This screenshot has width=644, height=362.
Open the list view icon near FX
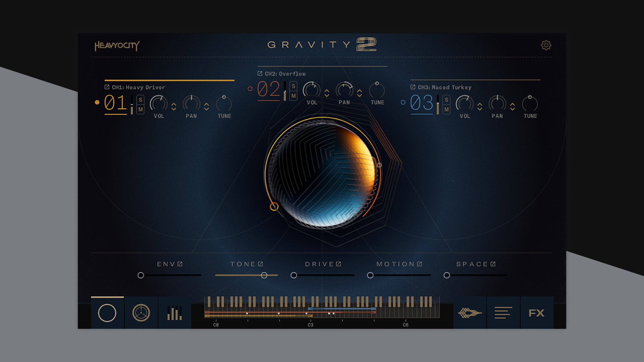tap(503, 312)
